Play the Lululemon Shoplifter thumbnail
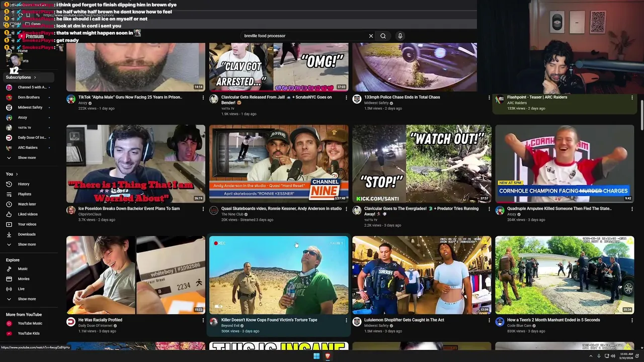This screenshot has height=362, width=644. coord(422,275)
